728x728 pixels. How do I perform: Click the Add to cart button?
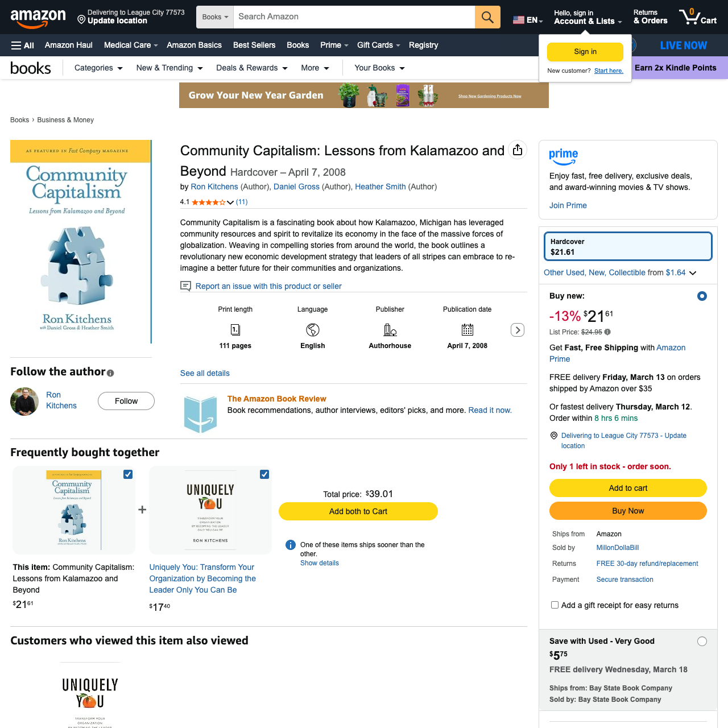pyautogui.click(x=628, y=488)
